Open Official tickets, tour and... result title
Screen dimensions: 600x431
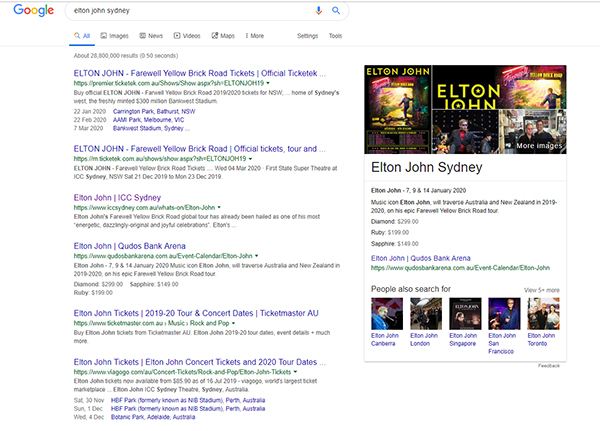(x=199, y=149)
